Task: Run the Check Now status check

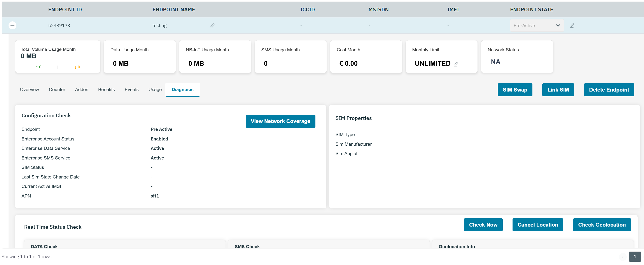Action: [483, 225]
